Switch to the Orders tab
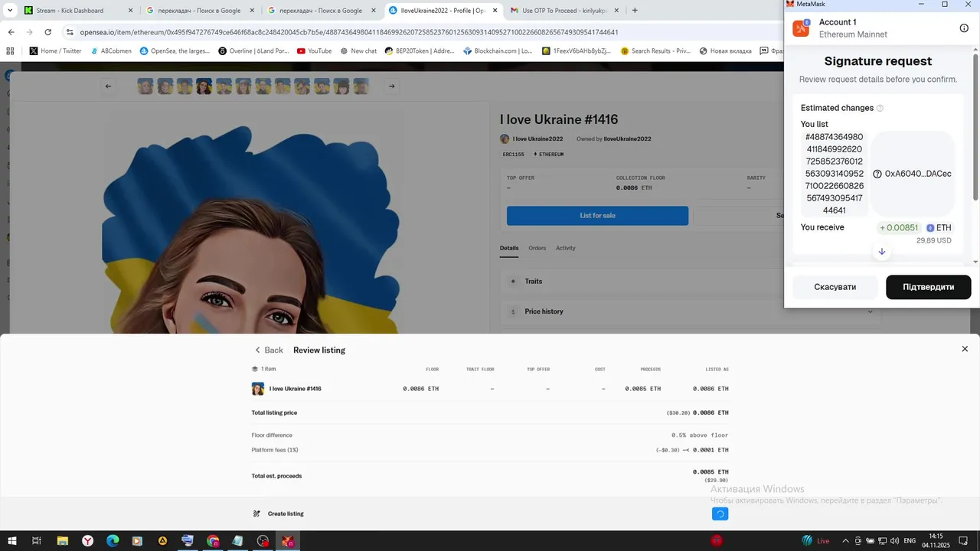 [x=537, y=248]
